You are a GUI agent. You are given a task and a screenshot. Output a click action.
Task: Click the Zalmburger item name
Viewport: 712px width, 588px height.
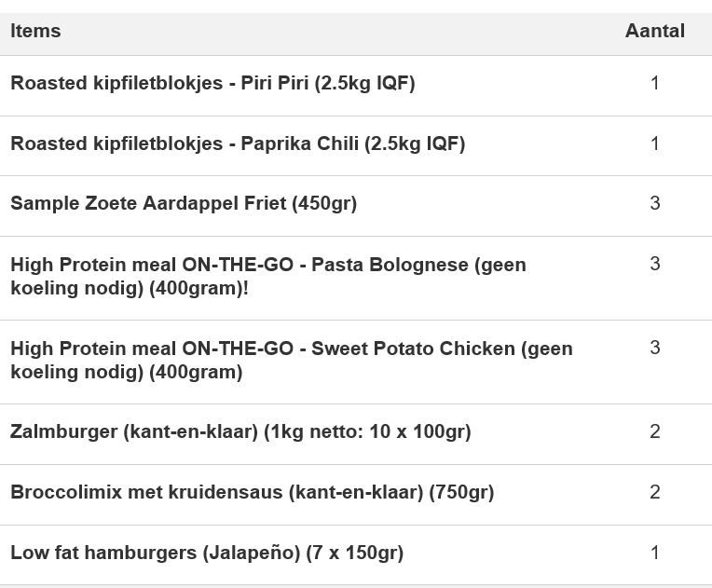pos(240,431)
